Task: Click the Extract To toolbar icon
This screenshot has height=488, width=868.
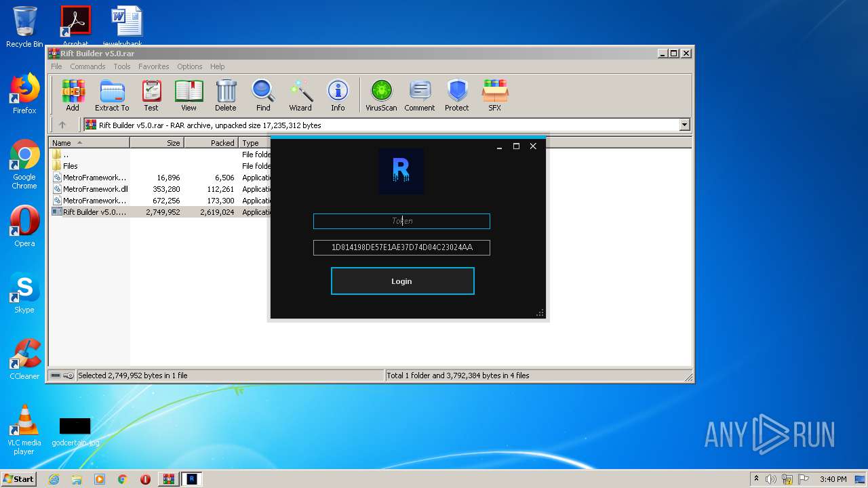Action: (x=112, y=95)
